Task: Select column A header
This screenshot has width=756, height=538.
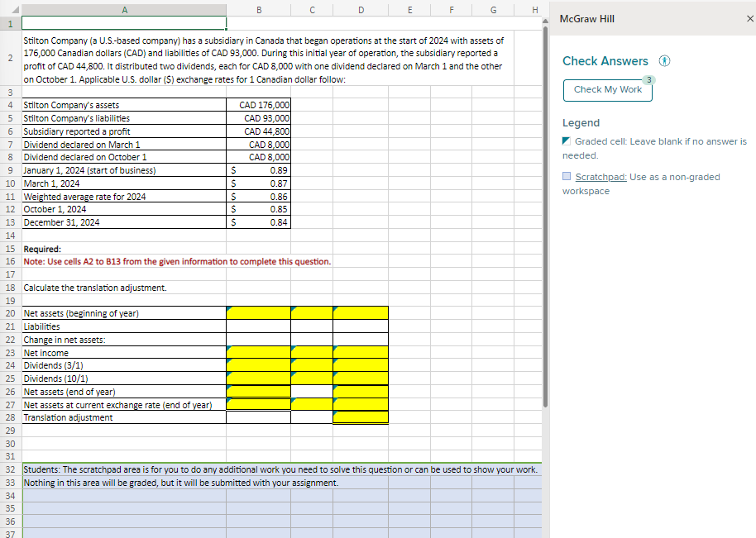Action: (x=124, y=10)
